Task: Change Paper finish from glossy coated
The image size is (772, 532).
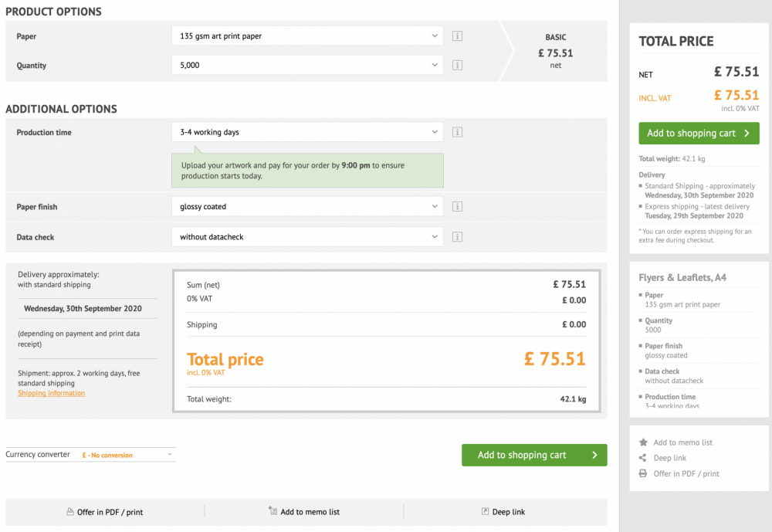Action: coord(307,207)
